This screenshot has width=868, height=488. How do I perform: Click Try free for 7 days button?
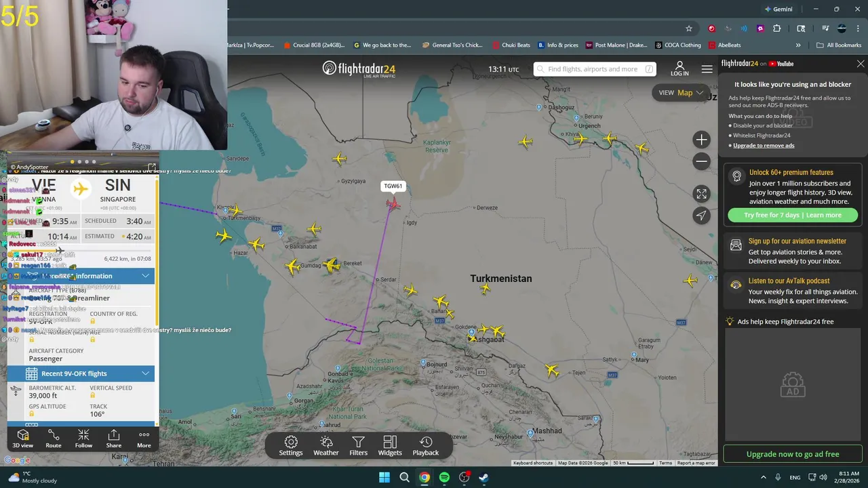(x=793, y=215)
